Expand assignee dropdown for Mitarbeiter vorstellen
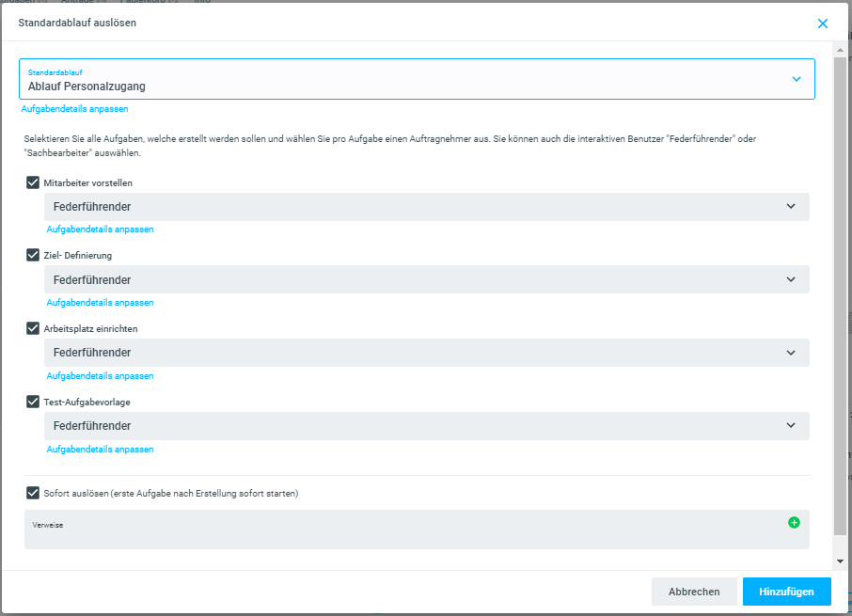The height and width of the screenshot is (616, 852). coord(426,207)
